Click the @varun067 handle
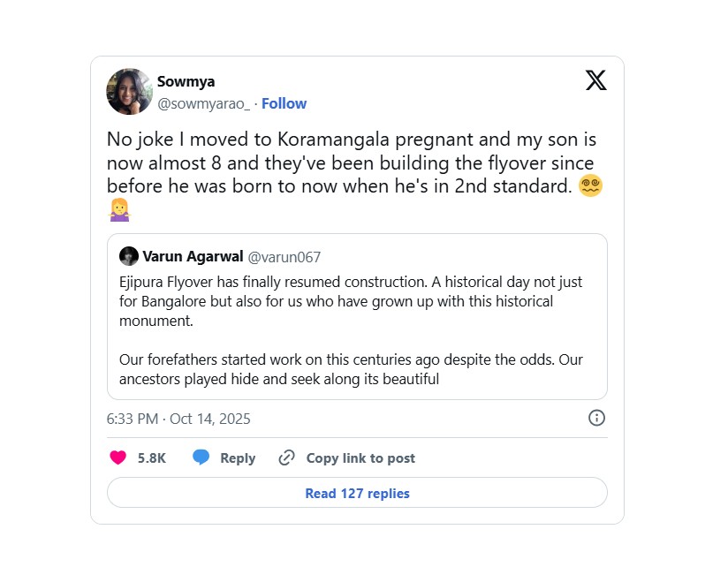 click(284, 257)
